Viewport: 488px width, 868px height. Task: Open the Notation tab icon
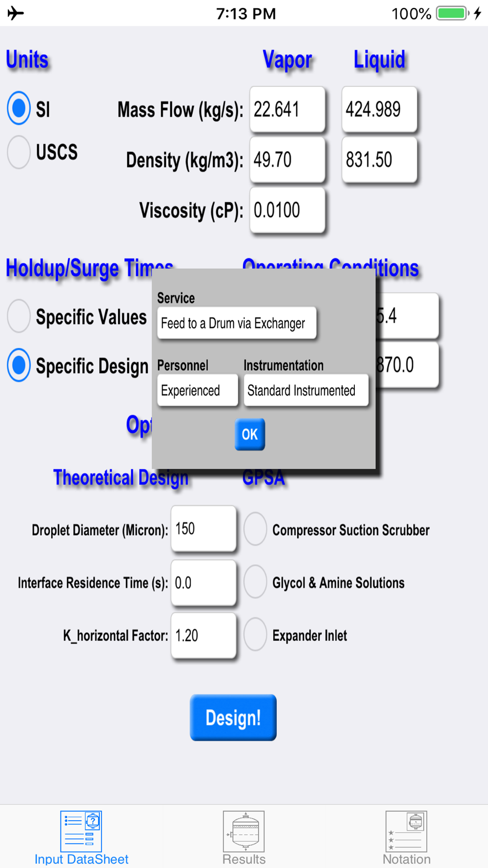406,831
